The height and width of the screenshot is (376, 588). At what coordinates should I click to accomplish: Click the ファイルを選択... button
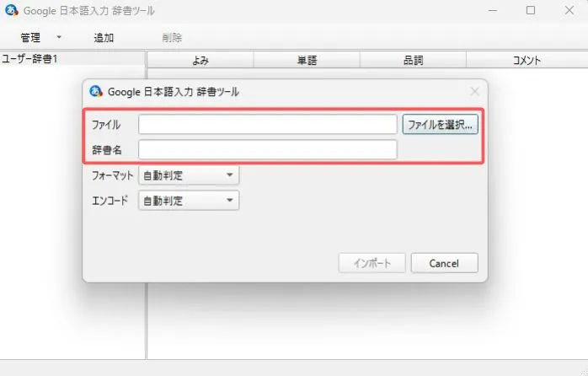click(441, 124)
